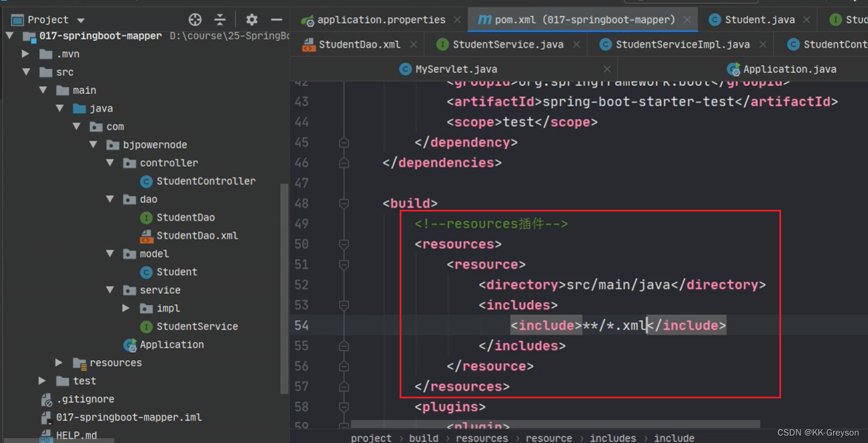
Task: Fold the resource tag at line 51
Action: pos(344,265)
